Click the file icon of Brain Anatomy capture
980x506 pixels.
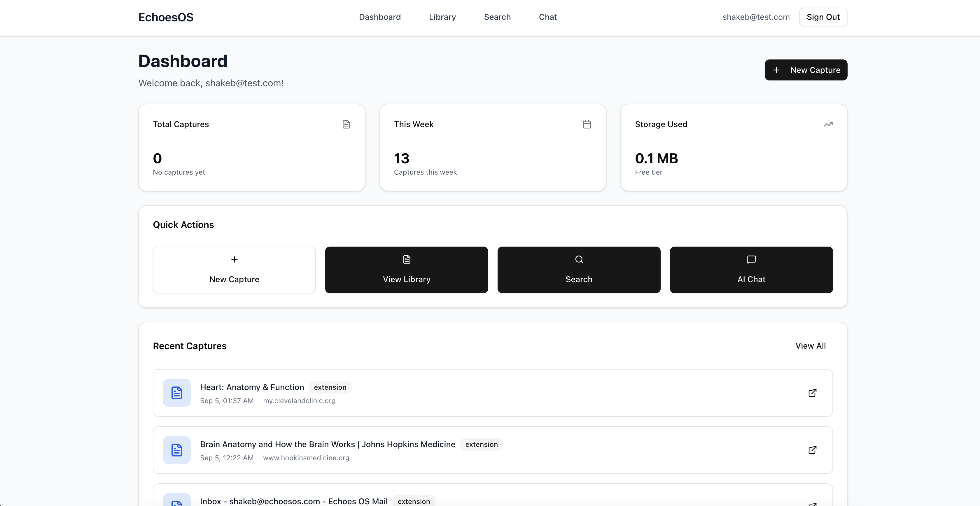176,450
